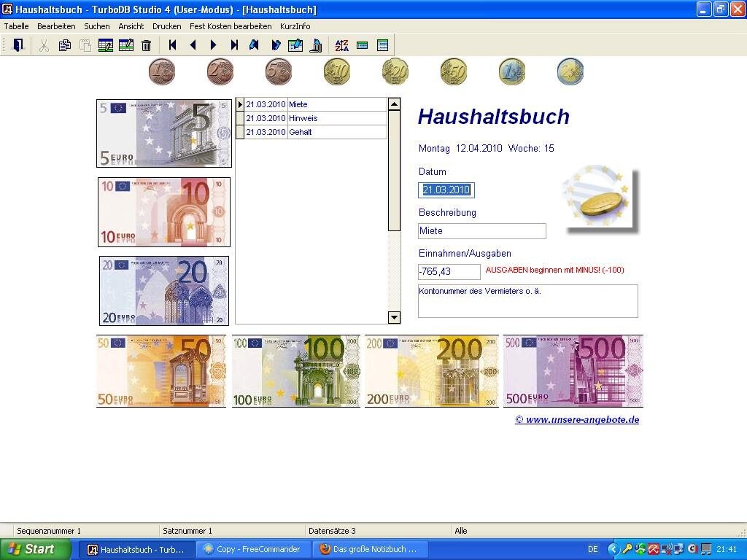Open the Bearbeiten menu

[56, 26]
